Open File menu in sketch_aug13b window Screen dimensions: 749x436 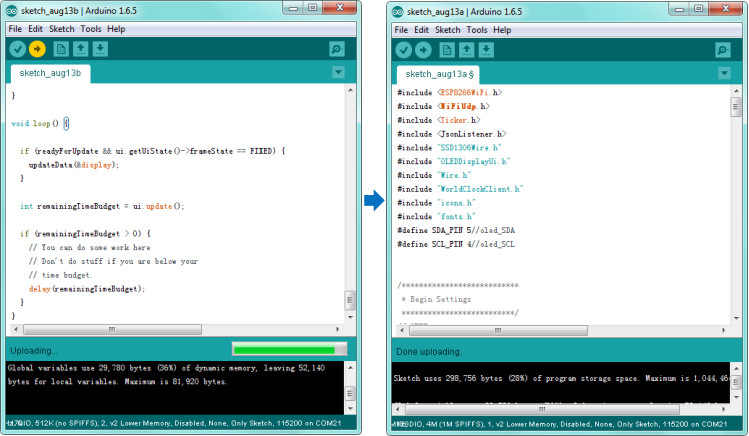point(15,29)
